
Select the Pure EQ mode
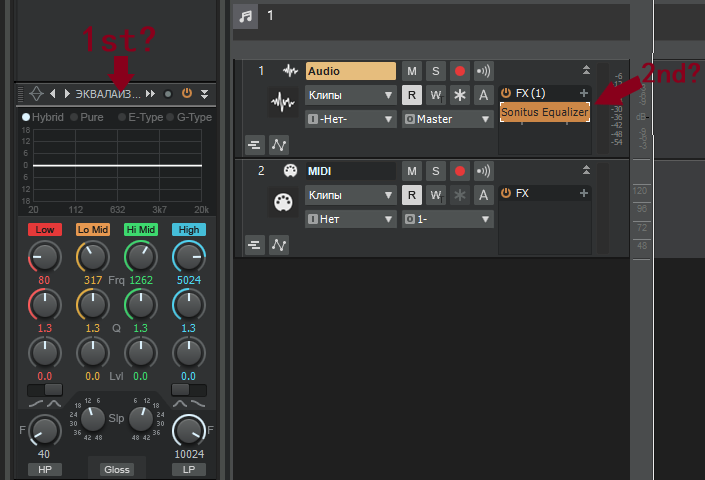pos(87,117)
